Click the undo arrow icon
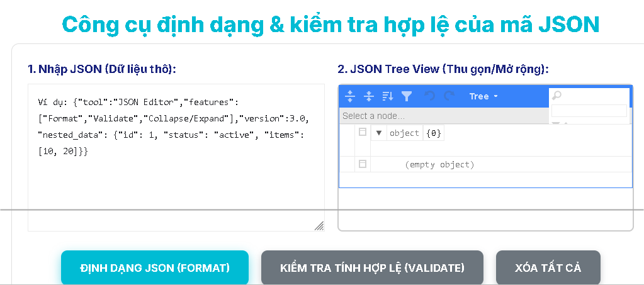This screenshot has height=285, width=644. 430,96
